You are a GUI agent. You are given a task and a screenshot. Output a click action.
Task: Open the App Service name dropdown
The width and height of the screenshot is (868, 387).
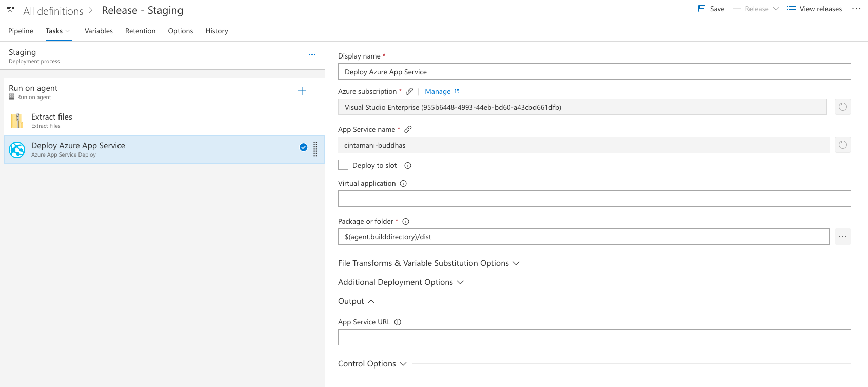584,145
